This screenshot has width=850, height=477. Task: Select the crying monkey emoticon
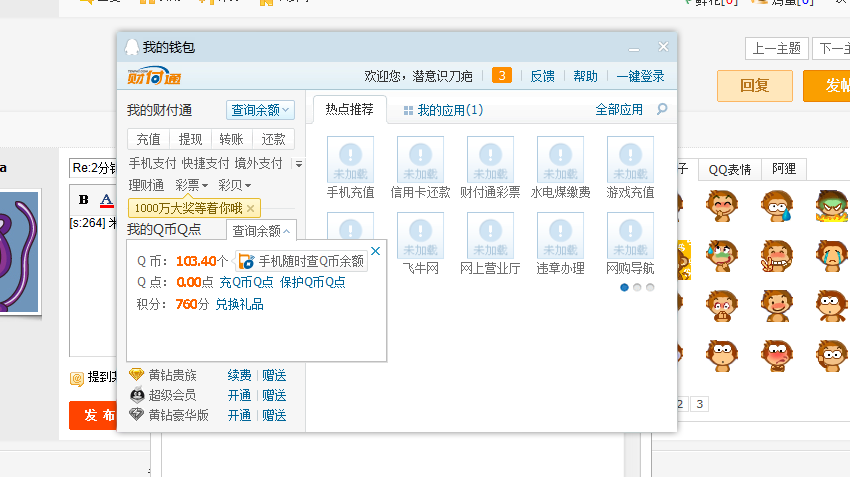pyautogui.click(x=832, y=256)
